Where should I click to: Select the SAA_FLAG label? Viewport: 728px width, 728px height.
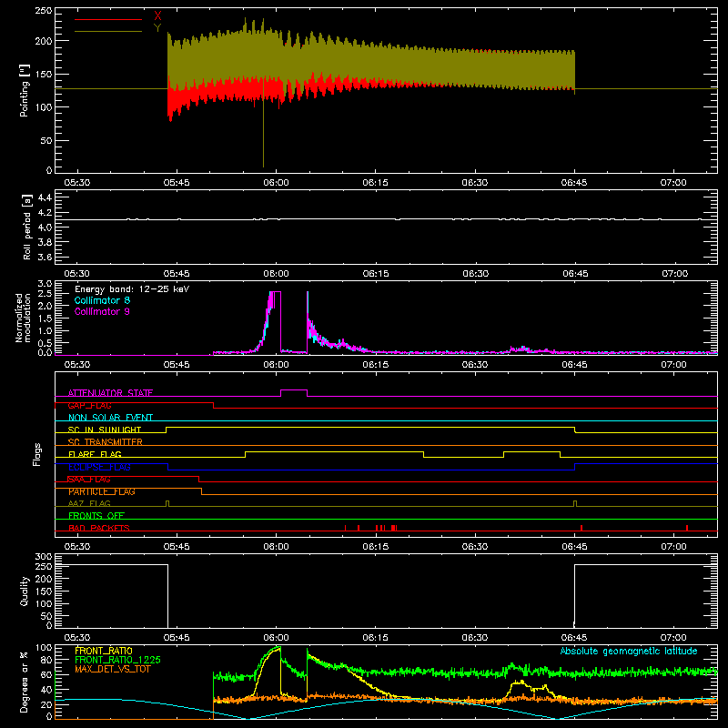coord(89,480)
